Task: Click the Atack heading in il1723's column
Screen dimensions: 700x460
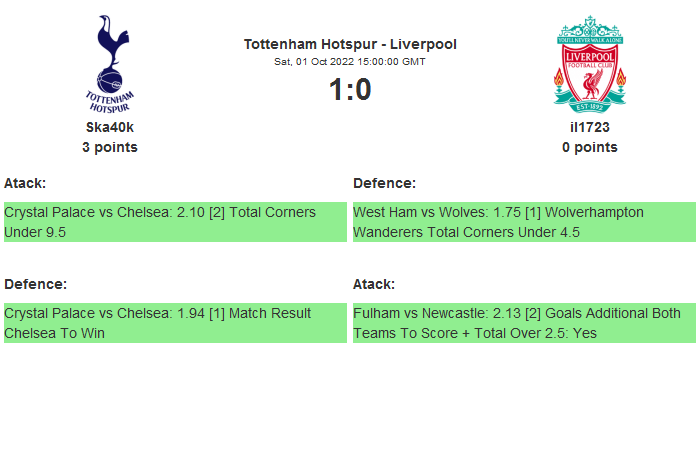Action: 374,284
